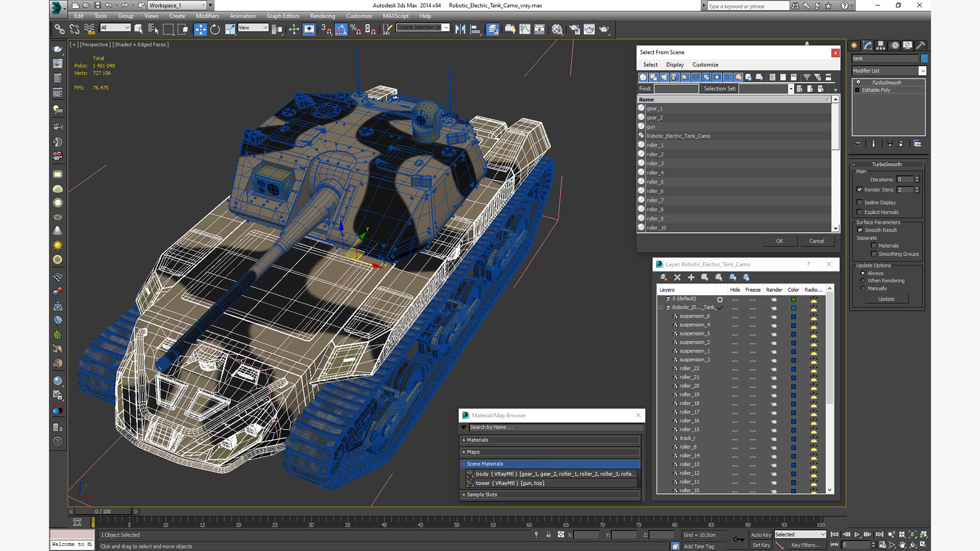Select the Move tool in main toolbar

(201, 30)
